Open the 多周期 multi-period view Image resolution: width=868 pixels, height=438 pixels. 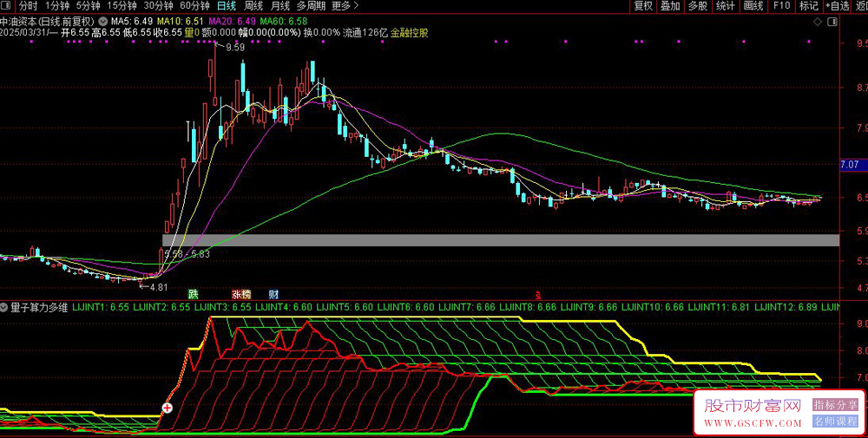[311, 6]
